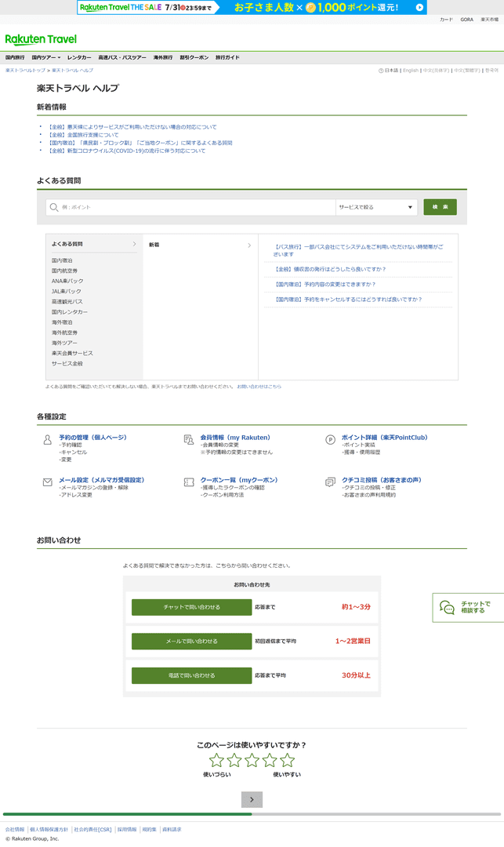Click 電話で問い合わせる button
Screen dimensions: 504x847
[191, 675]
